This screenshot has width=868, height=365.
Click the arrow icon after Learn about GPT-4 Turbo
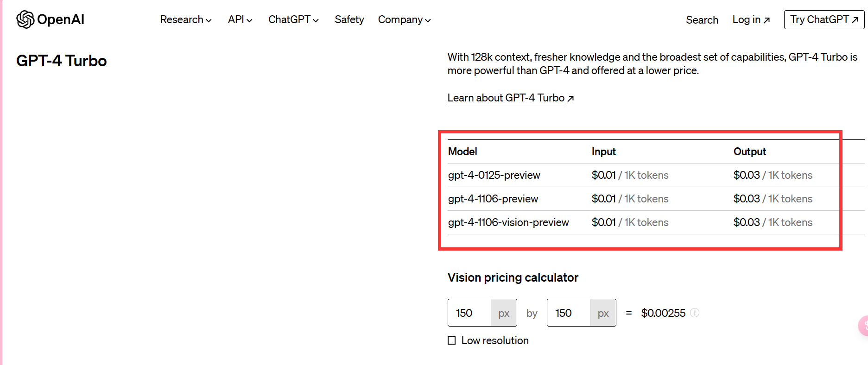point(571,98)
